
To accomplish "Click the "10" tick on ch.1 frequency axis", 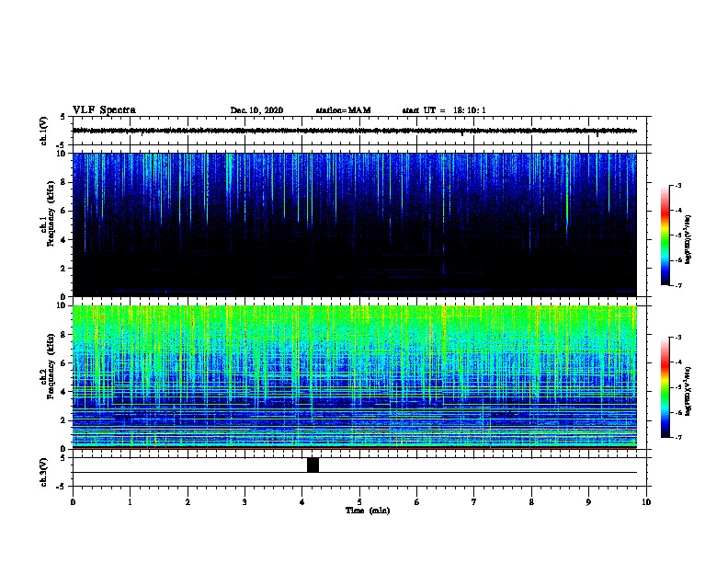I will coord(63,154).
